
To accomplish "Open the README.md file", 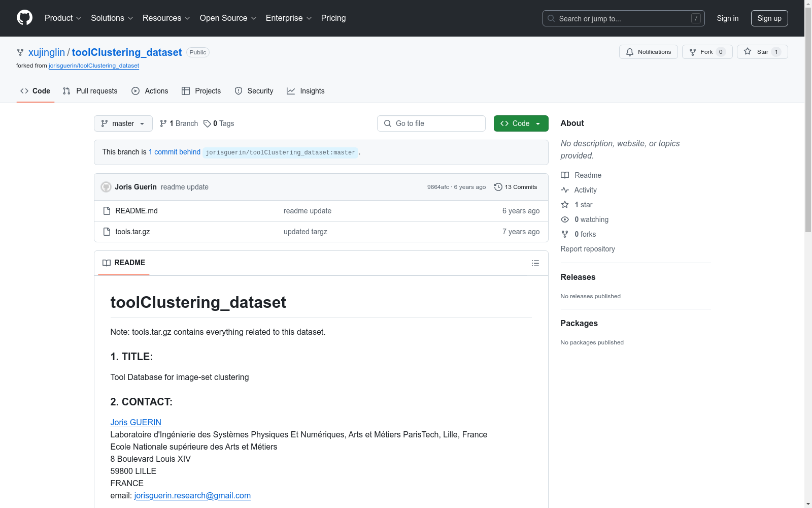I will (137, 211).
